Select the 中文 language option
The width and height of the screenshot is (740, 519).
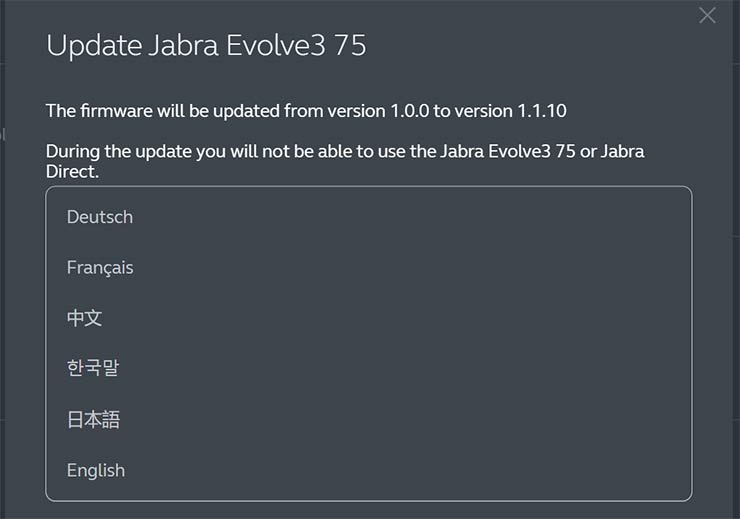tap(85, 318)
